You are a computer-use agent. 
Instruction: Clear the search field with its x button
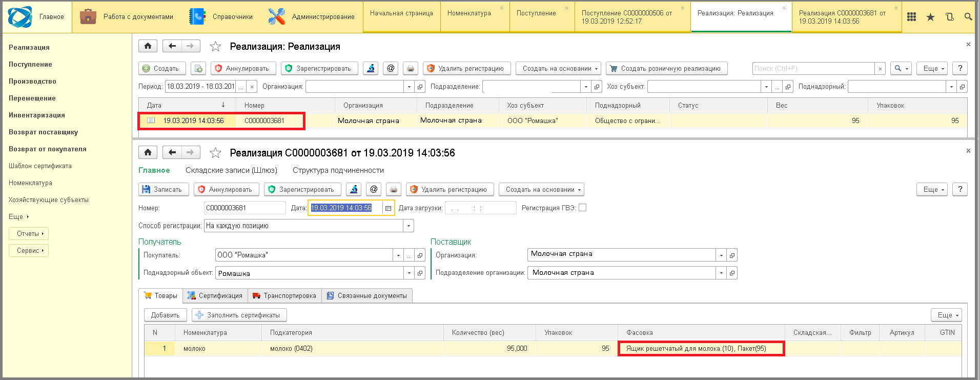click(880, 69)
